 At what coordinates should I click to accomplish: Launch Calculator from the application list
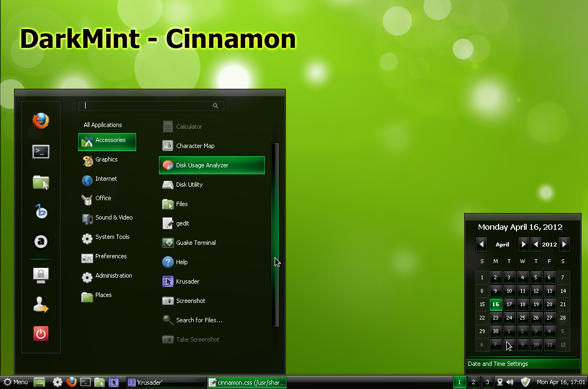coord(212,126)
